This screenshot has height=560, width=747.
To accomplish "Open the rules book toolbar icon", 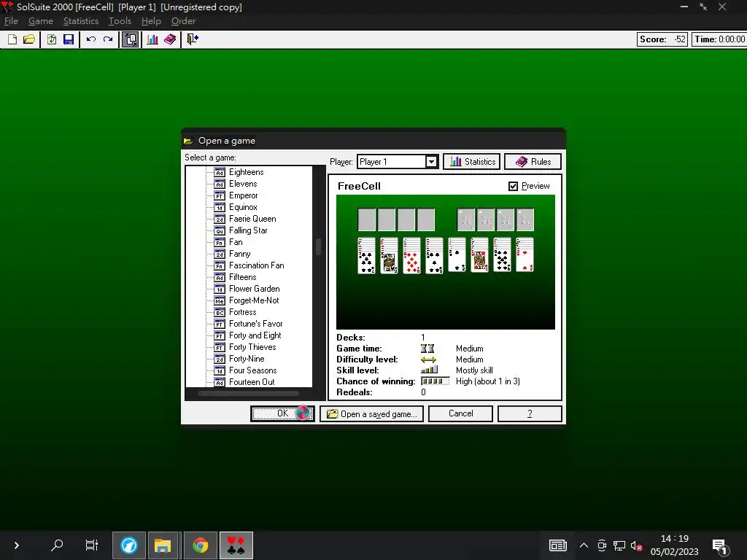I will point(170,39).
